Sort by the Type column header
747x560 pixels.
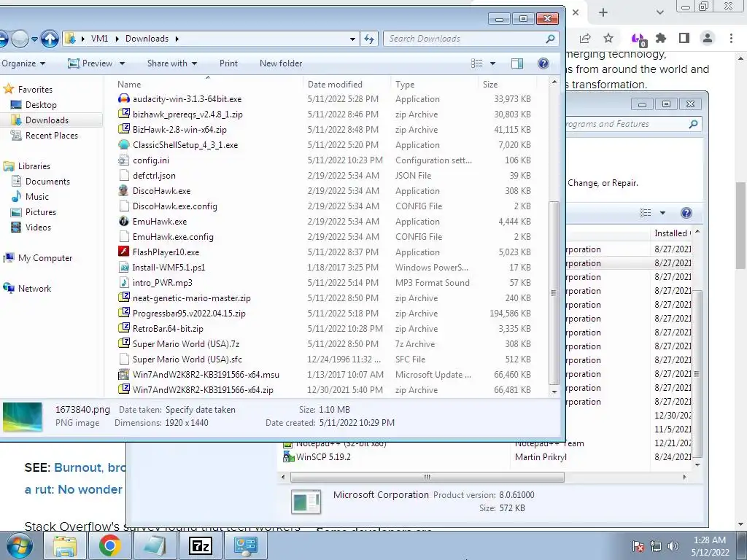[x=435, y=85]
